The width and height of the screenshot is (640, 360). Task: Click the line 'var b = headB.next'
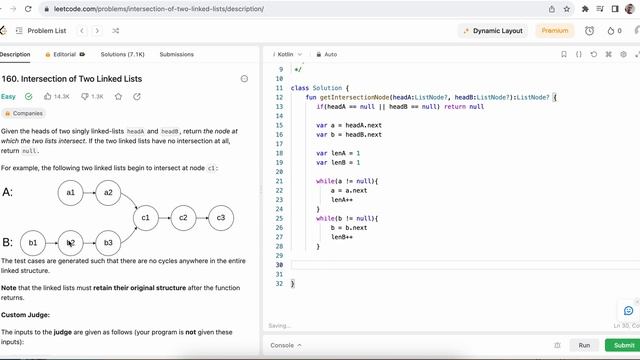[349, 134]
